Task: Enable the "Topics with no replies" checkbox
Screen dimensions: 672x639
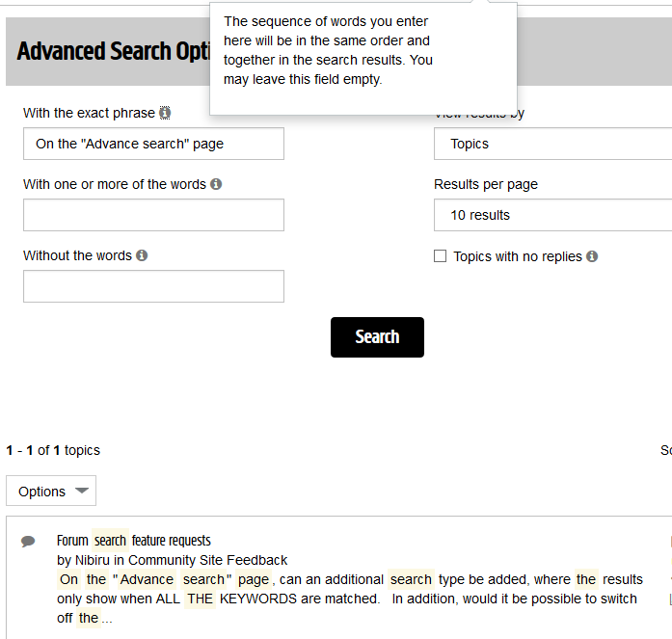Action: pos(441,256)
